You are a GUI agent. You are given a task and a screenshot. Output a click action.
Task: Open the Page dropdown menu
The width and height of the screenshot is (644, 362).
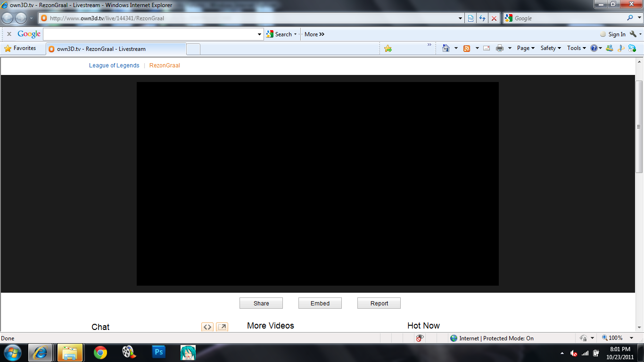point(525,48)
